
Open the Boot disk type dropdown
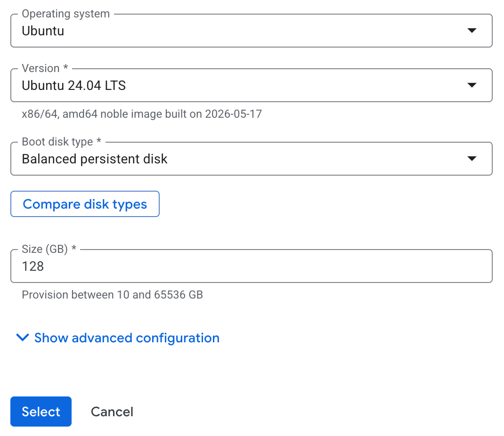click(252, 159)
